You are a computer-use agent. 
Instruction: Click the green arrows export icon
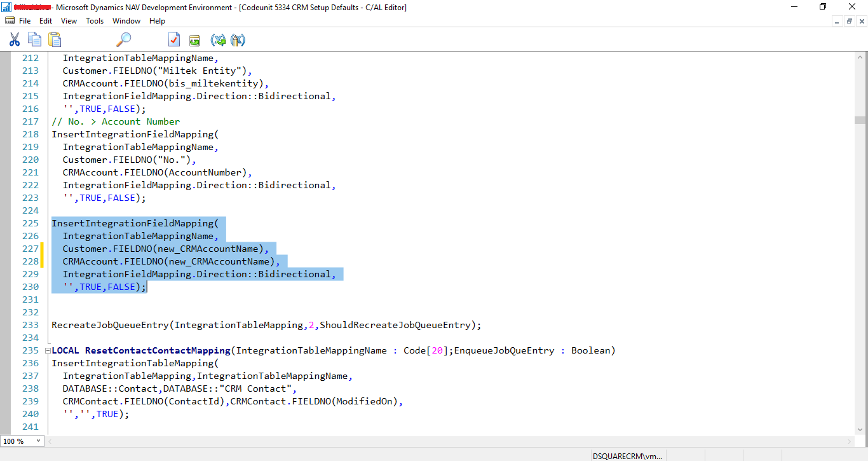pyautogui.click(x=219, y=39)
